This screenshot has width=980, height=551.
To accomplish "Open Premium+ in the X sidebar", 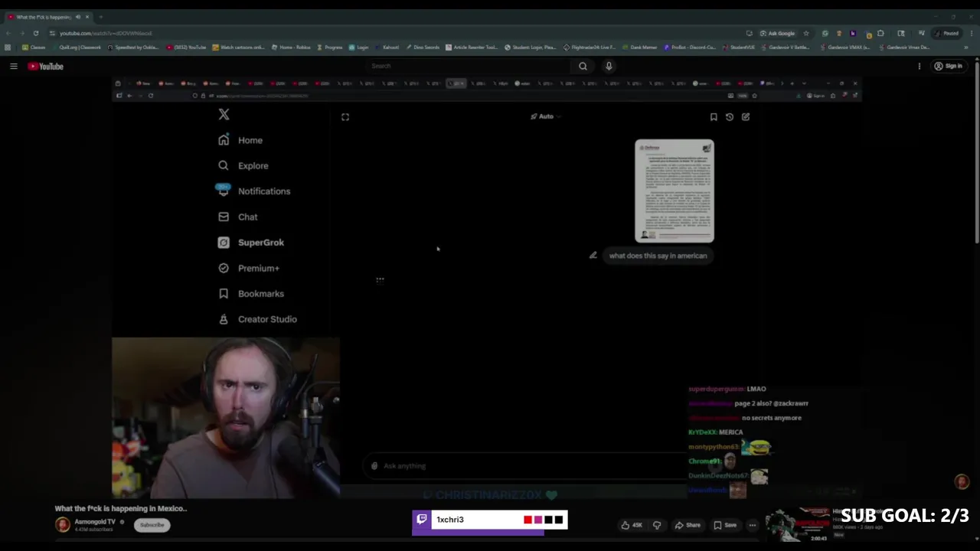I will [x=249, y=269].
